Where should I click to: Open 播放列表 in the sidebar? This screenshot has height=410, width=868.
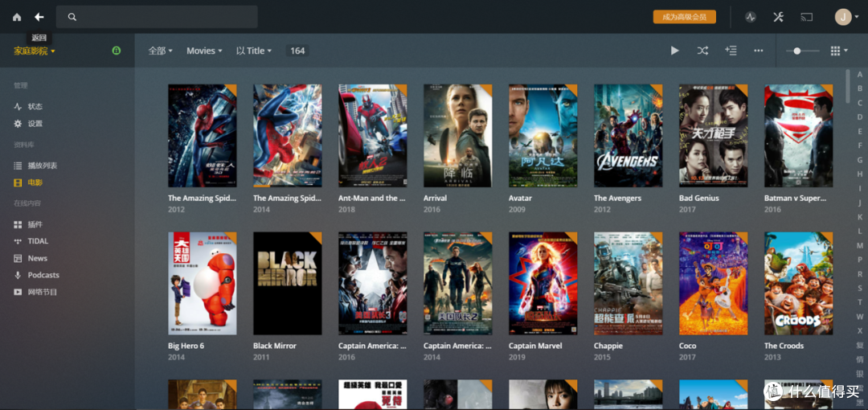point(42,166)
